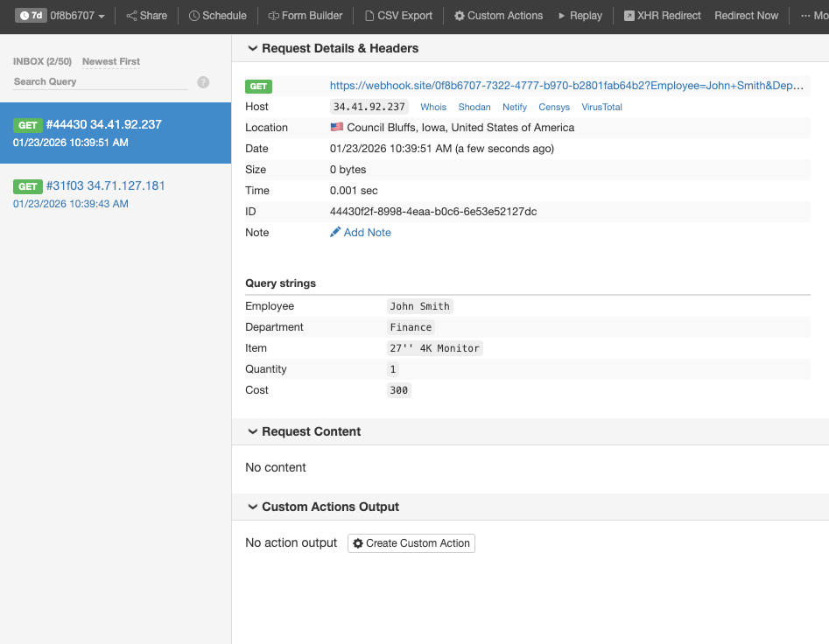Click the Share icon in the toolbar
Viewport: 829px width, 644px height.
[132, 15]
